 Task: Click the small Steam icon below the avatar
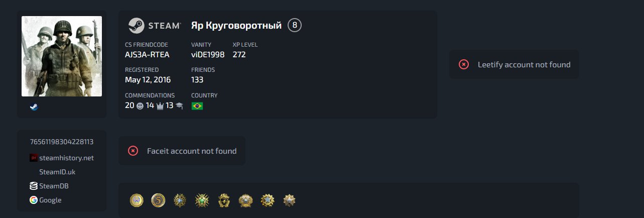click(34, 106)
